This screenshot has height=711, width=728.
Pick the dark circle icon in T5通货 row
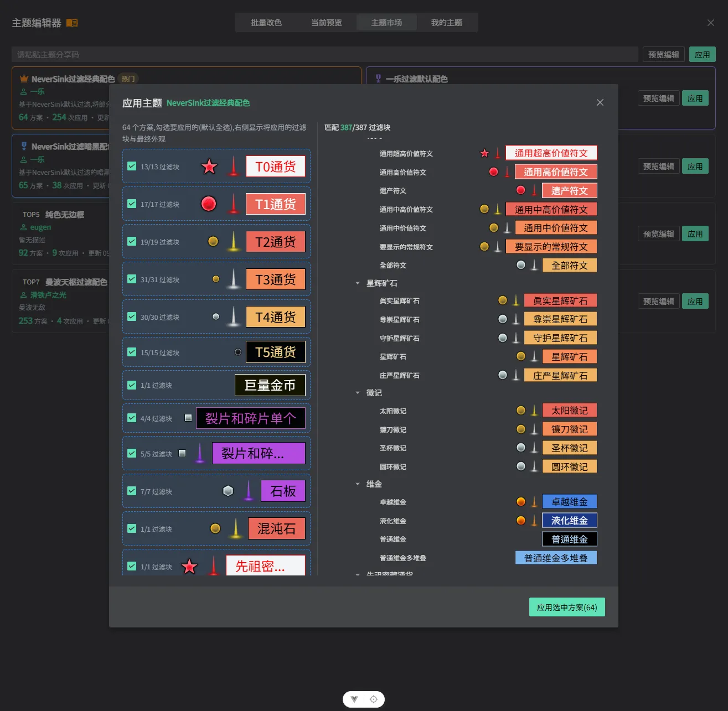click(238, 352)
